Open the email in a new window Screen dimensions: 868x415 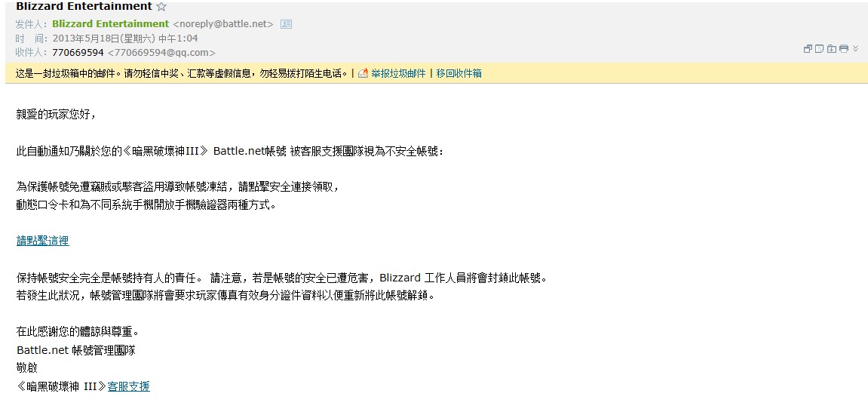[808, 49]
